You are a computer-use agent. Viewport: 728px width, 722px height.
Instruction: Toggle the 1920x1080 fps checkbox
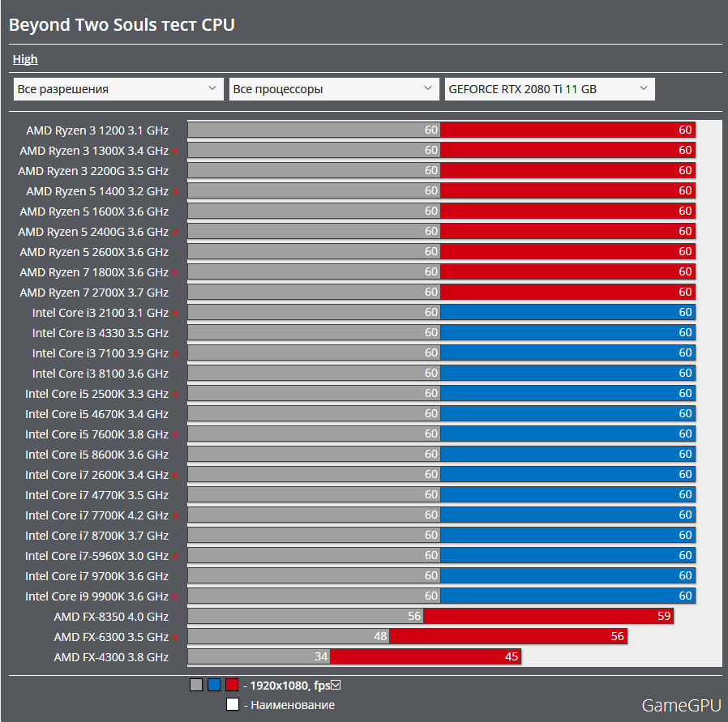tap(336, 685)
